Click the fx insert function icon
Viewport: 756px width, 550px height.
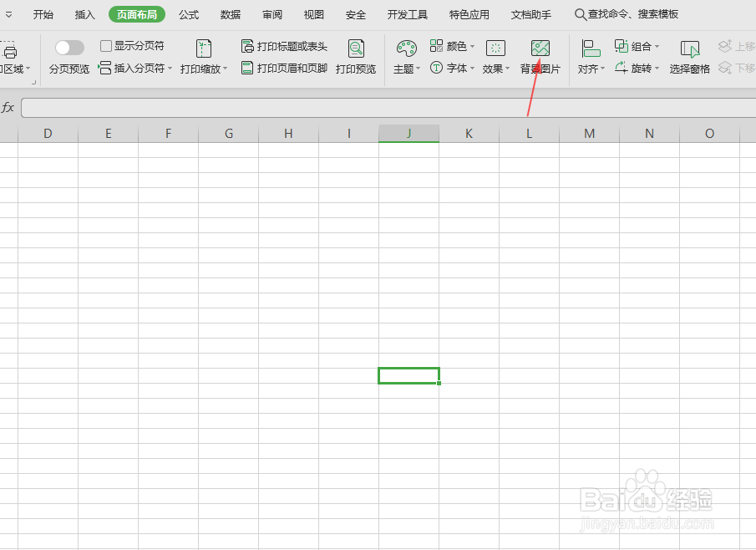point(8,107)
